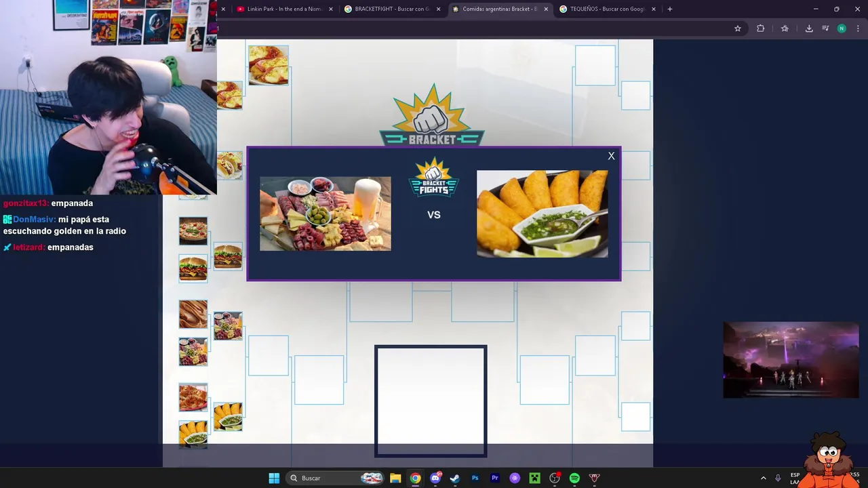Expand the system tray hidden icons chevron
868x488 pixels.
pos(763,478)
